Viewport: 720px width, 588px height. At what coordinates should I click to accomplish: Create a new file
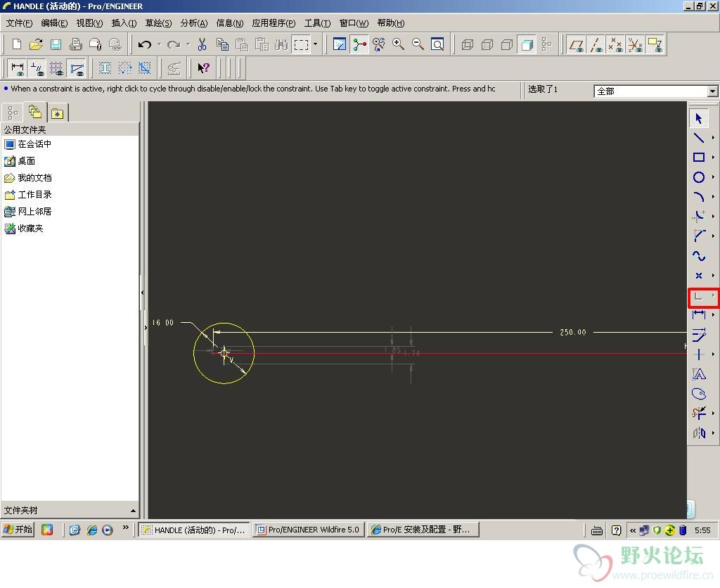pos(17,44)
